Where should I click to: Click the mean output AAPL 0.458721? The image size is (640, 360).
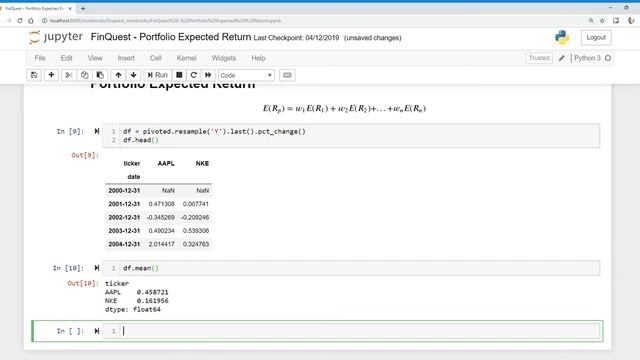pos(136,292)
